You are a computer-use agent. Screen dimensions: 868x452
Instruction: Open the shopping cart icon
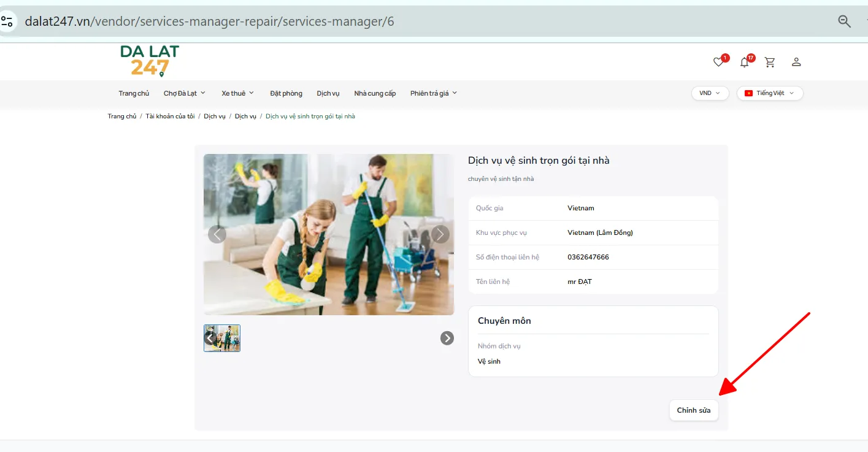770,62
